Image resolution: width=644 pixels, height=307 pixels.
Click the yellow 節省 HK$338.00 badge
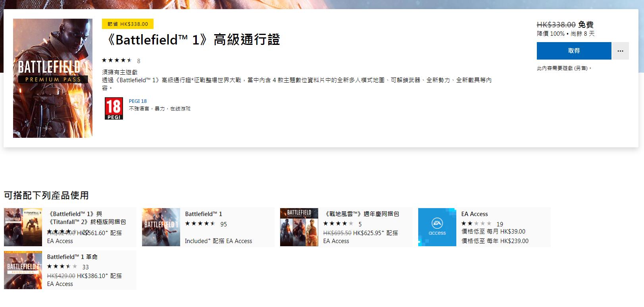tap(127, 24)
